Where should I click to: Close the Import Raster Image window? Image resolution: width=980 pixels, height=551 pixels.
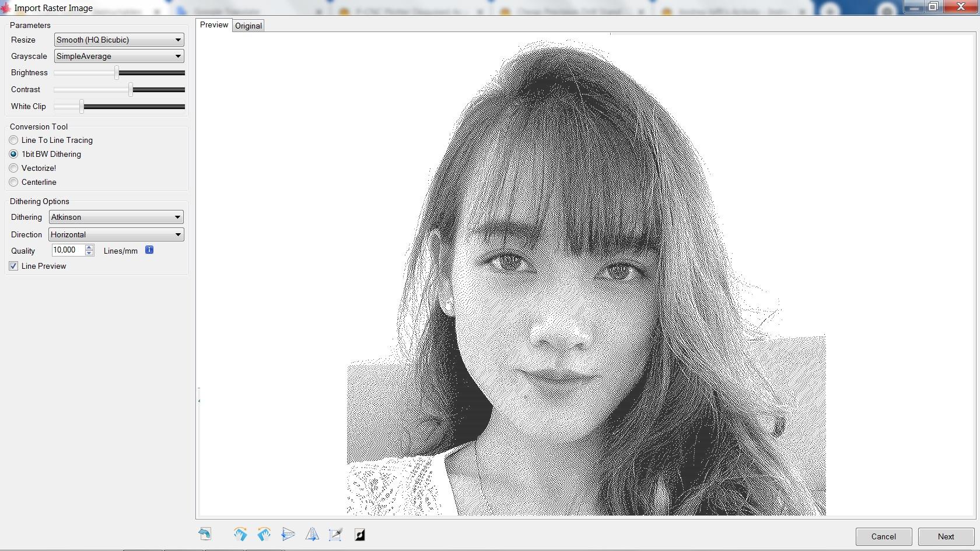click(x=961, y=6)
